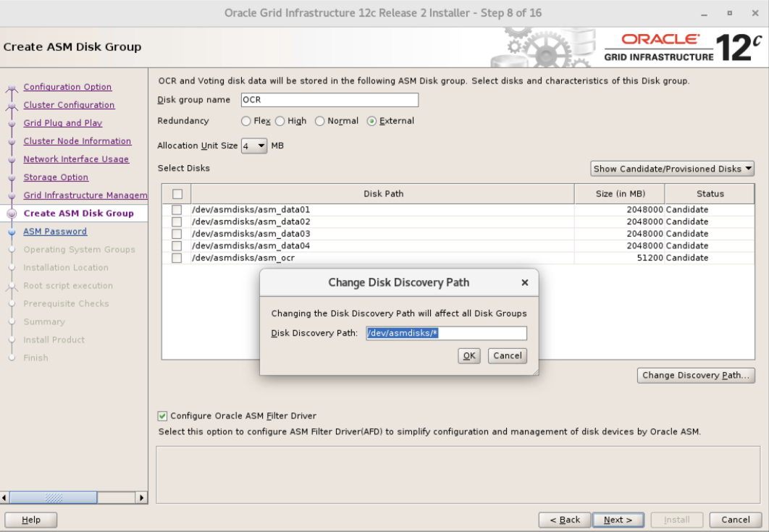This screenshot has height=532, width=769.
Task: Open Show Candidate/Provisioned Disks dropdown
Action: (672, 169)
